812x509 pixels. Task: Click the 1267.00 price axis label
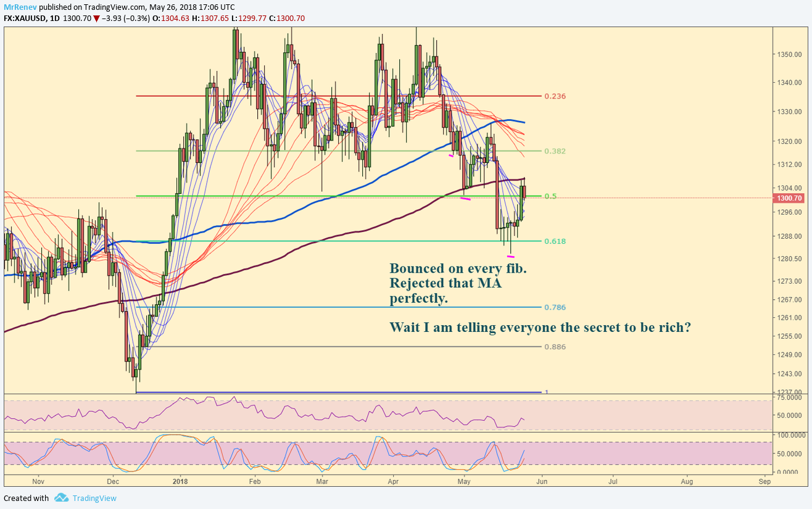click(x=789, y=300)
